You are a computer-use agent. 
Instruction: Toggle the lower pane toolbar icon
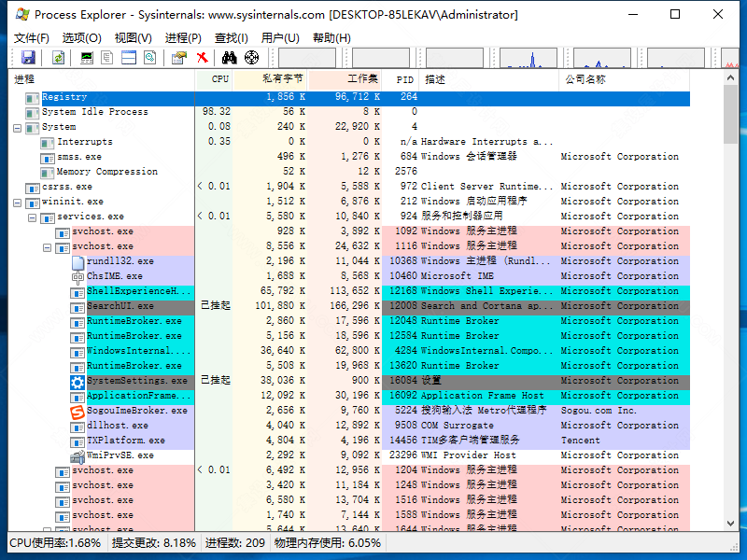[x=129, y=58]
